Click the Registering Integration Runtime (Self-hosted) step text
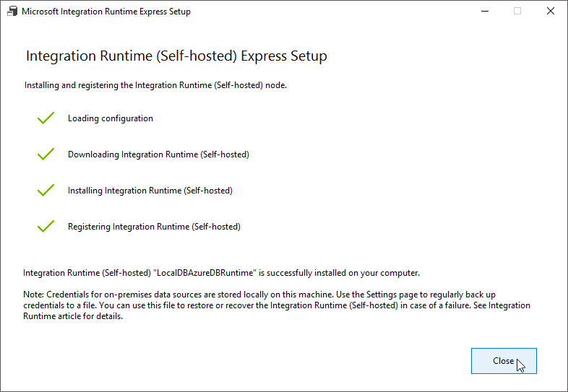This screenshot has height=392, width=568. [x=154, y=227]
